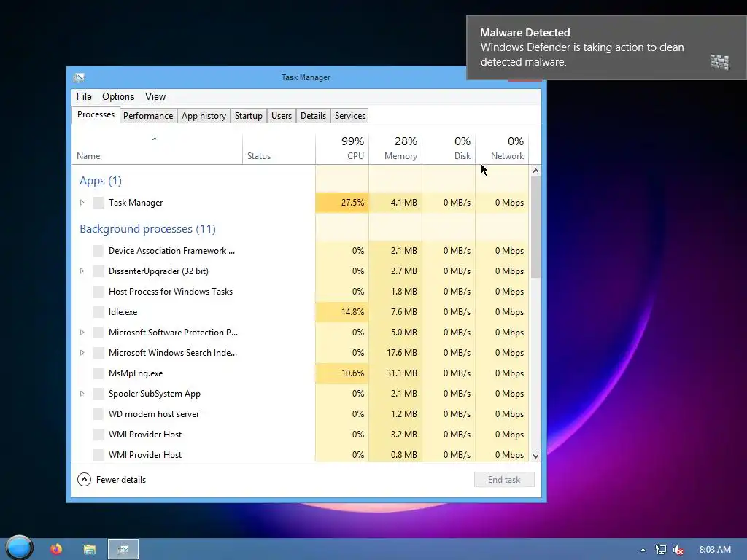Click the MsMpEng.exe process icon
The height and width of the screenshot is (560, 747).
(x=98, y=373)
